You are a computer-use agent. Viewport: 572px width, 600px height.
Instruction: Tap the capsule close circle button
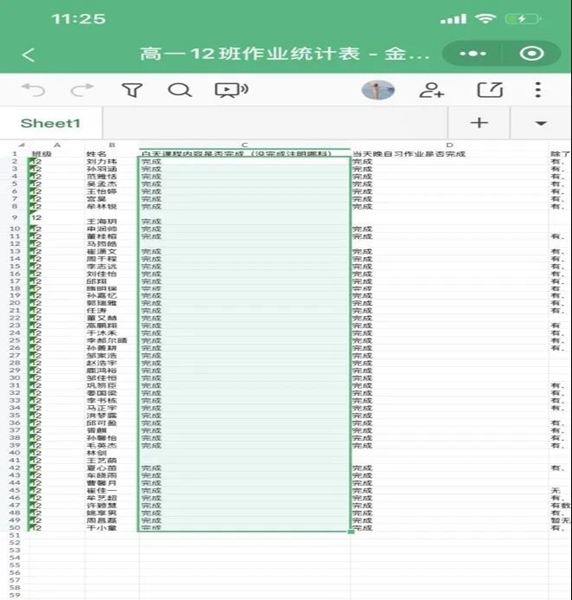coord(531,54)
